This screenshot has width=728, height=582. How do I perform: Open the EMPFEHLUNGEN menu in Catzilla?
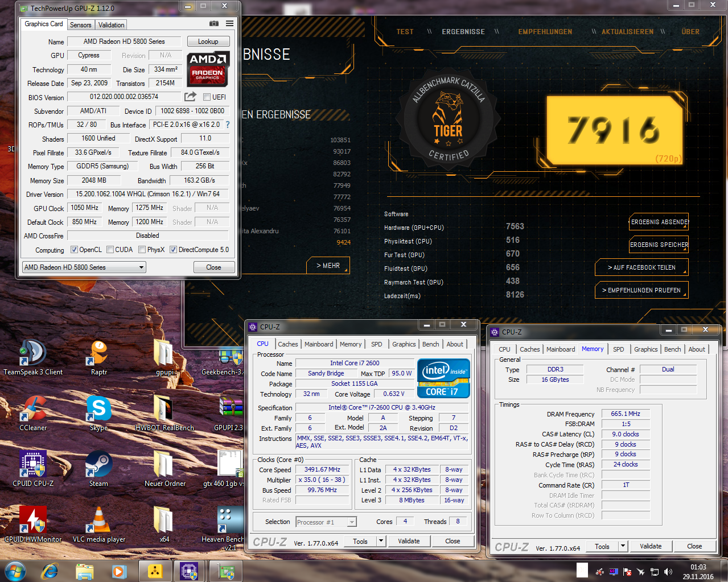545,32
